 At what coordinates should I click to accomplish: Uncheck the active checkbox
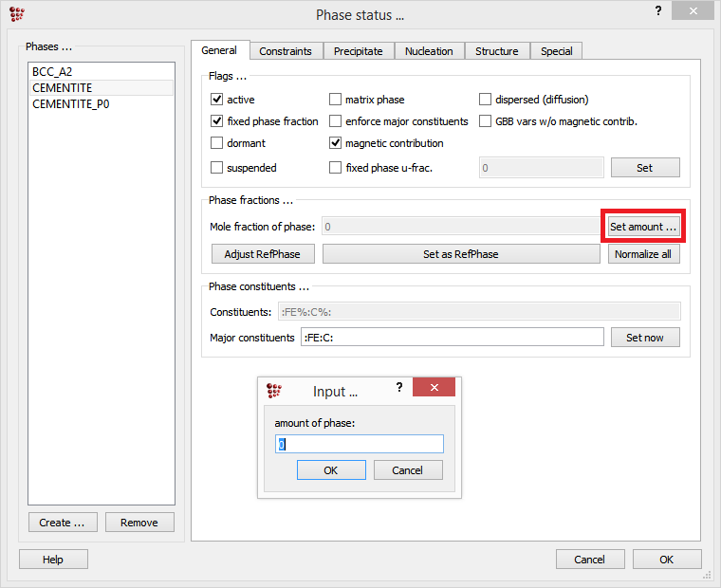click(x=217, y=100)
